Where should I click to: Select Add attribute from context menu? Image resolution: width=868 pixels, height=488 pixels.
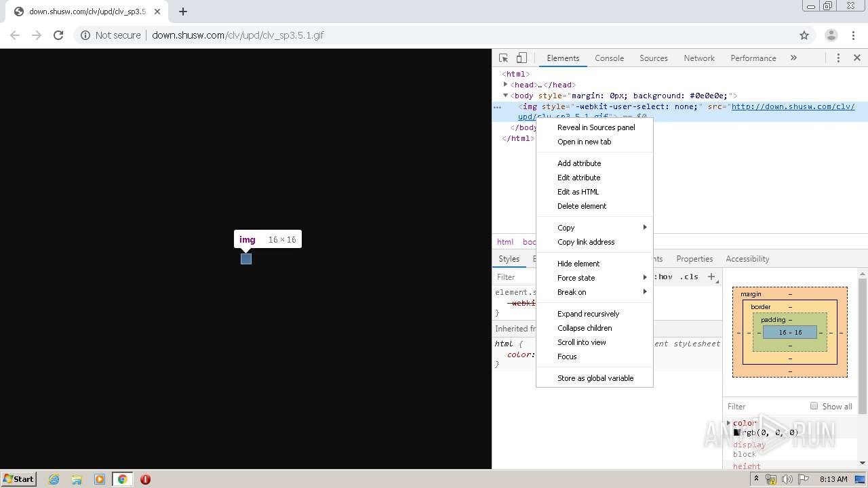point(595,163)
